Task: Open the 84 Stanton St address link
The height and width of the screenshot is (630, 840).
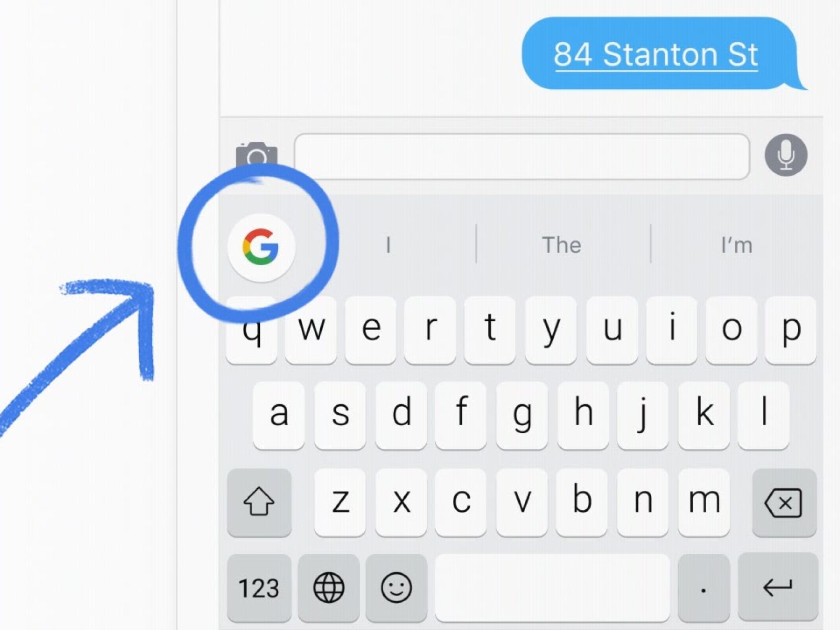Action: [656, 54]
